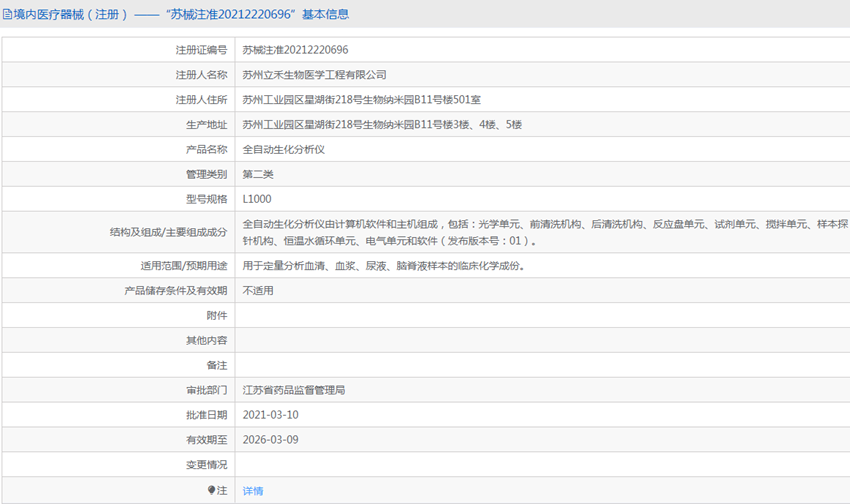Click model specification value L1000
850x504 pixels.
257,200
